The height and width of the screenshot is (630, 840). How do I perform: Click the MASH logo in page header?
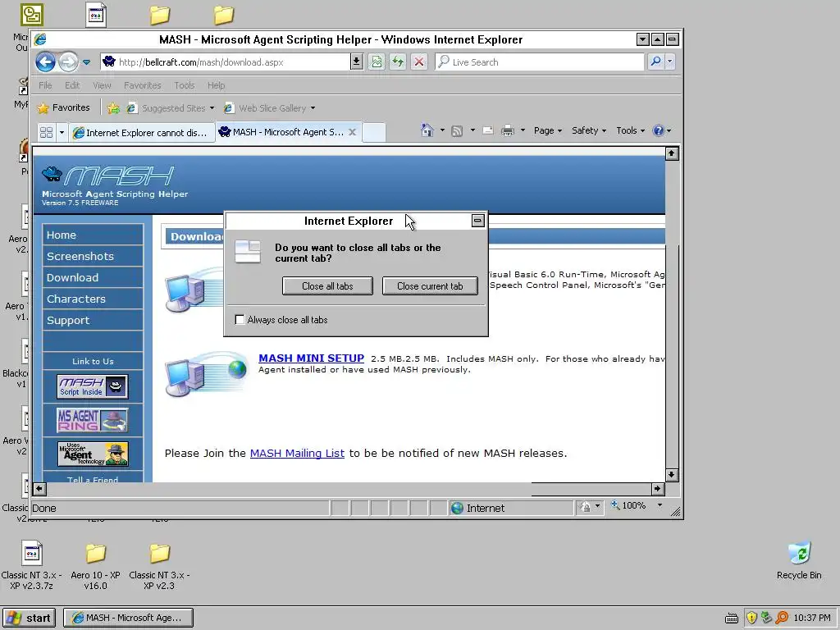[108, 176]
